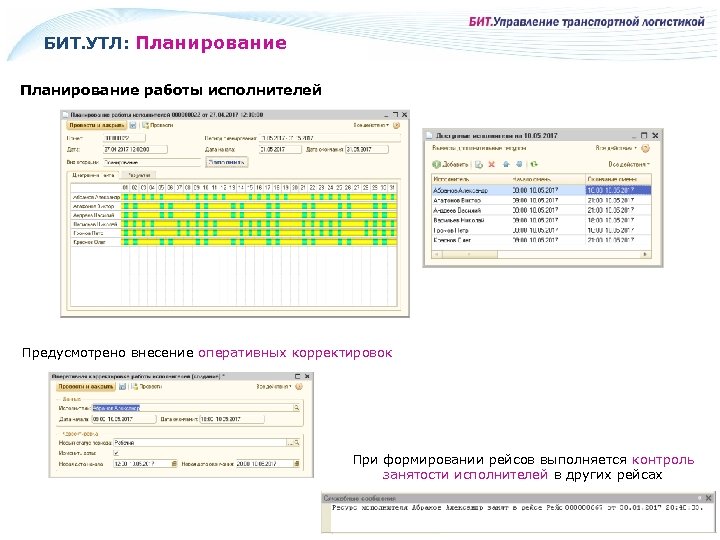Close the Служебные сообщения panel

point(709,498)
